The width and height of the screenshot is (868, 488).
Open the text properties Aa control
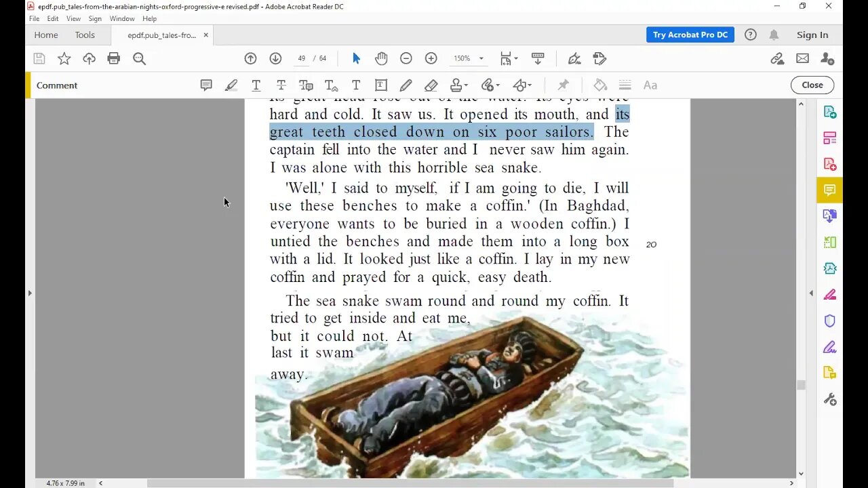[650, 85]
